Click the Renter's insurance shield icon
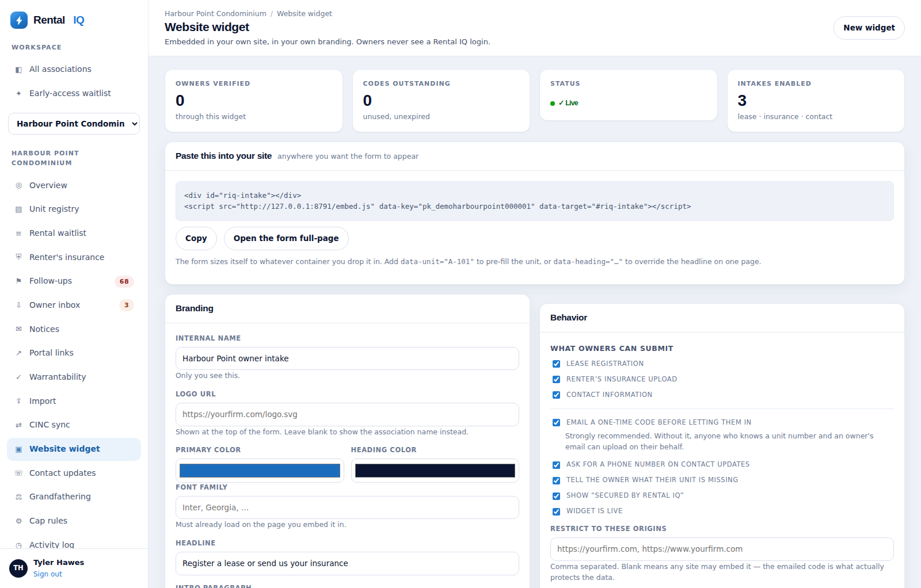The image size is (921, 588). pos(18,257)
